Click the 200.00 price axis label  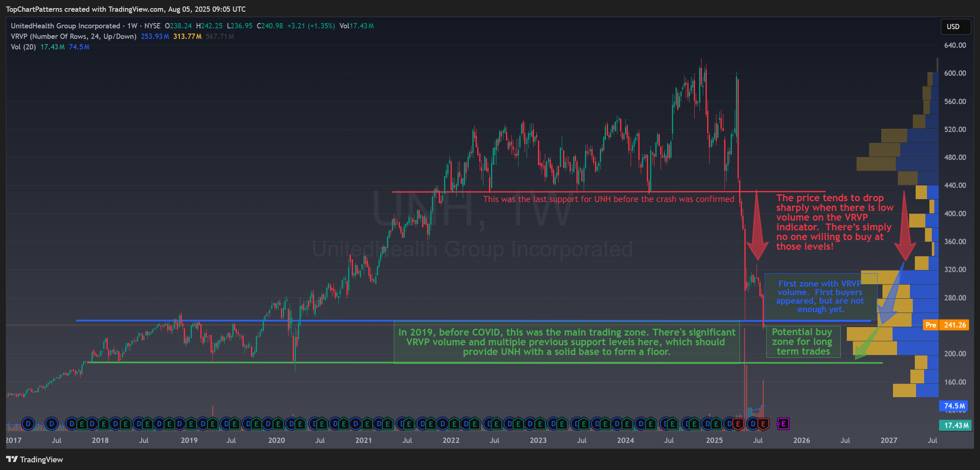[955, 354]
